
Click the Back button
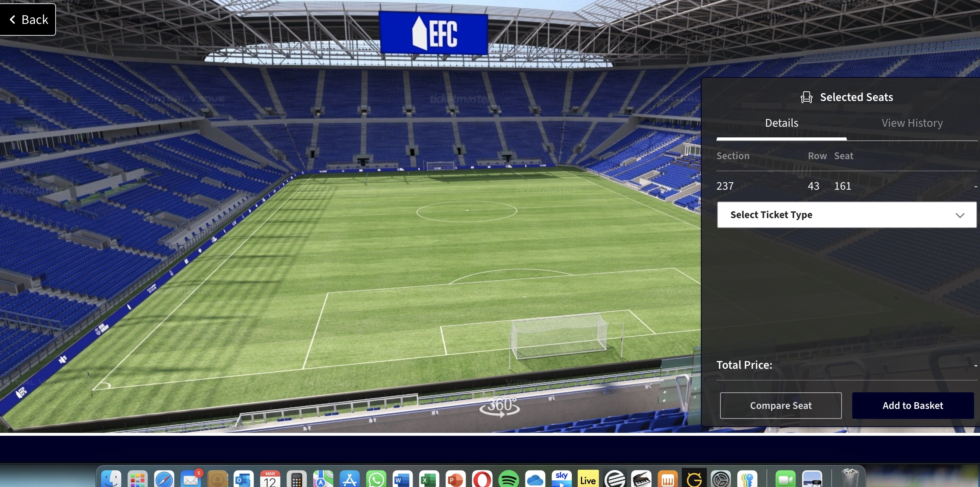point(28,20)
